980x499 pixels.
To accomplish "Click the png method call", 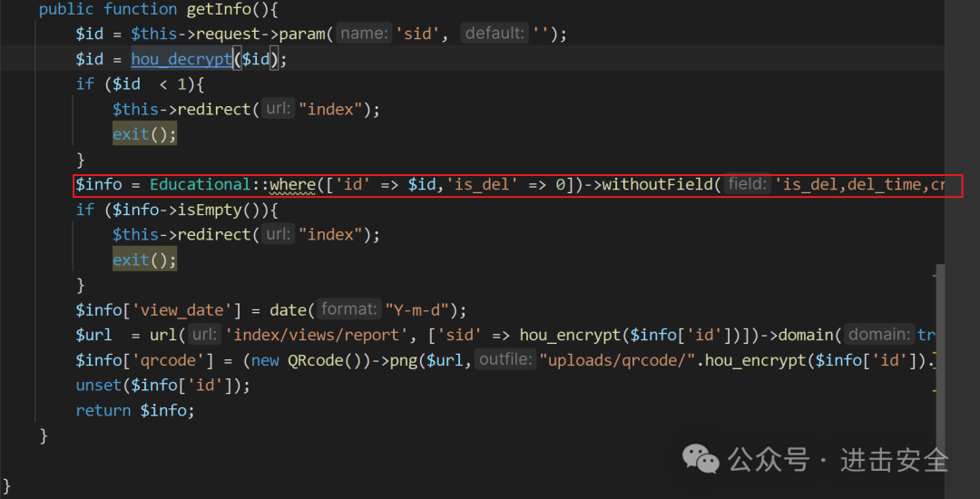I will [x=404, y=359].
